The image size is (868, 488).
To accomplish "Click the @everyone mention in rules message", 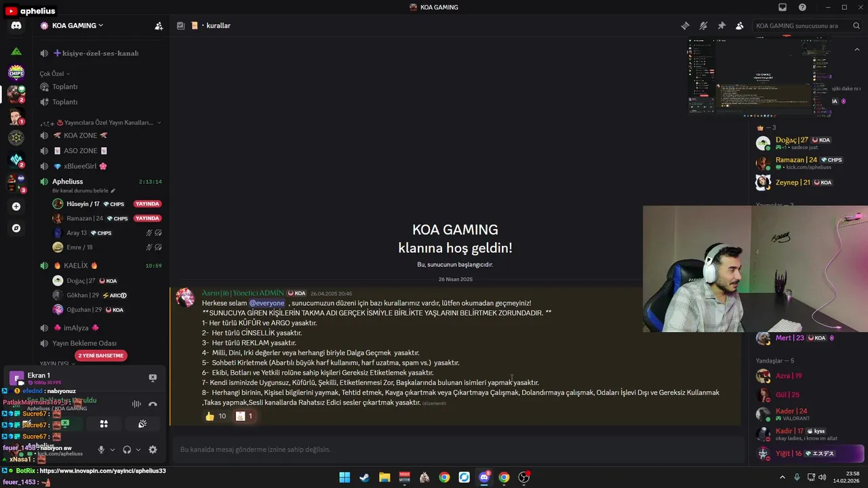I will 267,303.
